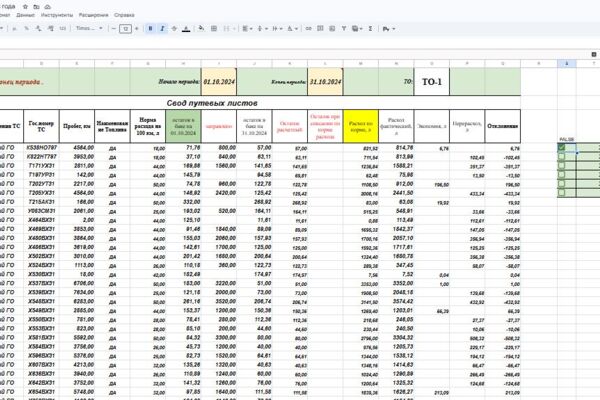Tick the checkbox beside row T171УХ31

pyautogui.click(x=561, y=166)
